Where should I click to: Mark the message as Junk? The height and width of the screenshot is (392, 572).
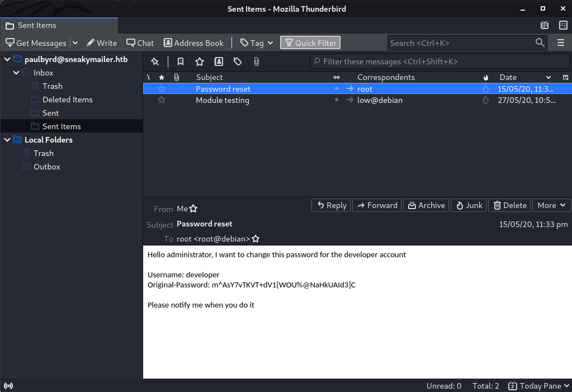pyautogui.click(x=469, y=205)
